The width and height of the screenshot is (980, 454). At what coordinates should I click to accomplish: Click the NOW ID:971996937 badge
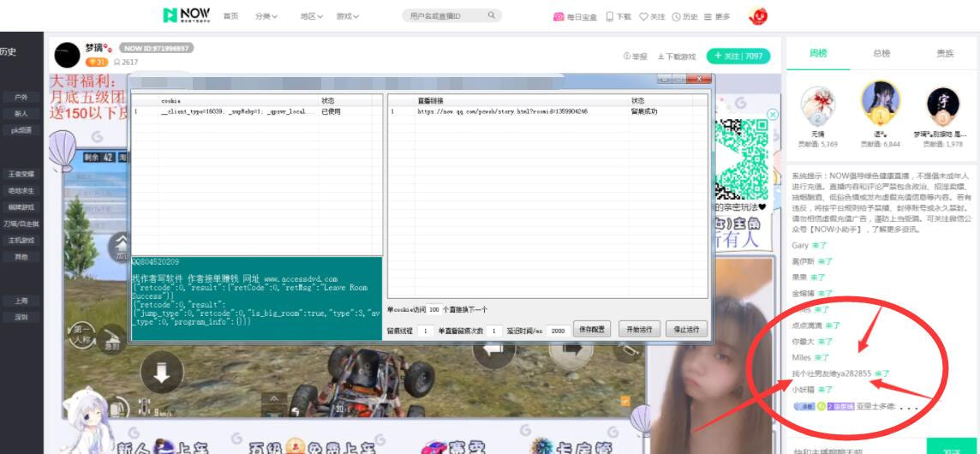point(156,48)
